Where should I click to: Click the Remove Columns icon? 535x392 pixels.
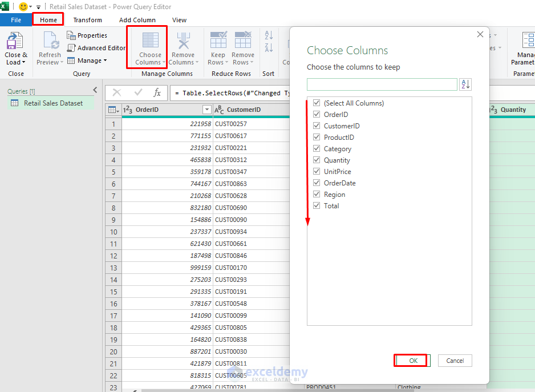pyautogui.click(x=184, y=41)
